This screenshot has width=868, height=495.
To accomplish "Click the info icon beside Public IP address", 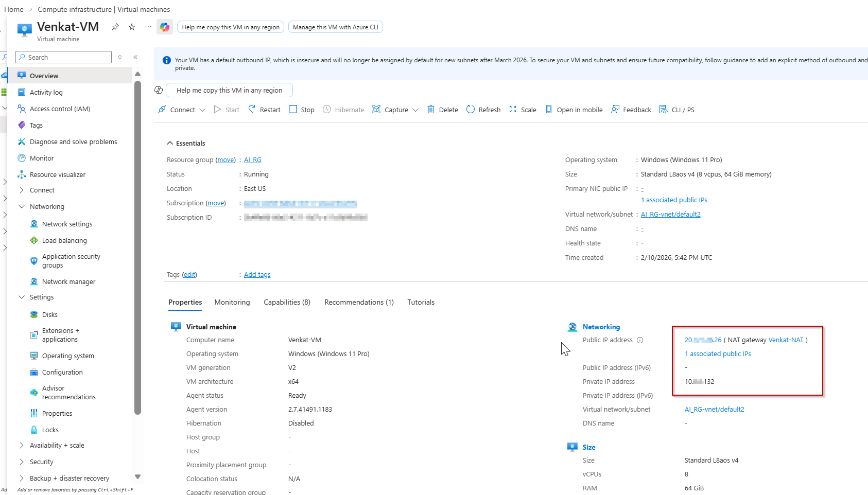I will [640, 340].
